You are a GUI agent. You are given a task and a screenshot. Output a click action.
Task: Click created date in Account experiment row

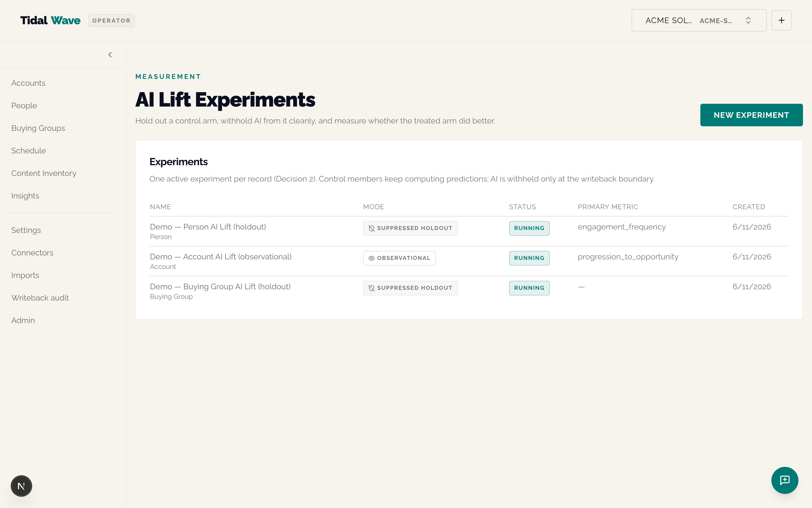[x=752, y=257]
